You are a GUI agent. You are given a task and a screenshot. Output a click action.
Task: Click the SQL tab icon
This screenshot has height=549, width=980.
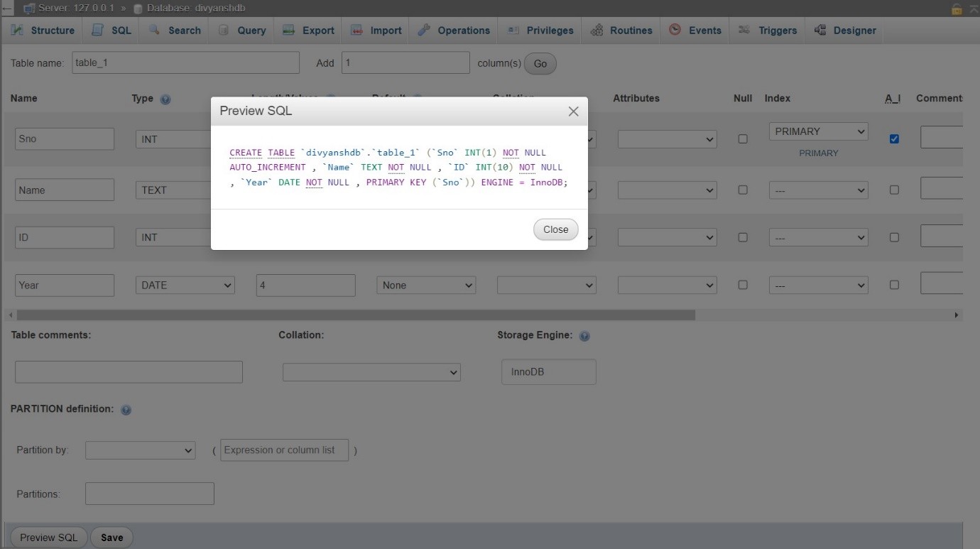(x=97, y=31)
